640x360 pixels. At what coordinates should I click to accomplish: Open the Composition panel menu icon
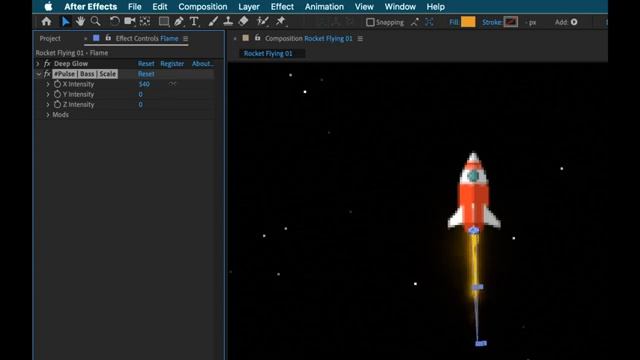coord(360,38)
